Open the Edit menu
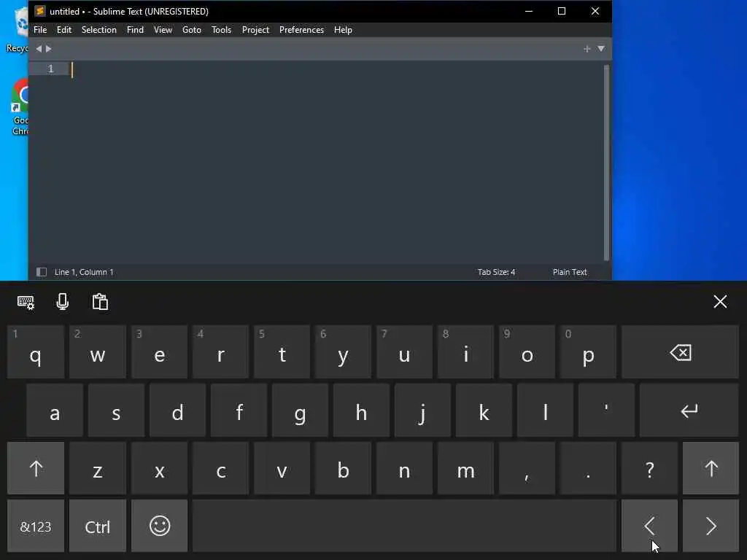This screenshot has height=560, width=747. click(x=64, y=29)
